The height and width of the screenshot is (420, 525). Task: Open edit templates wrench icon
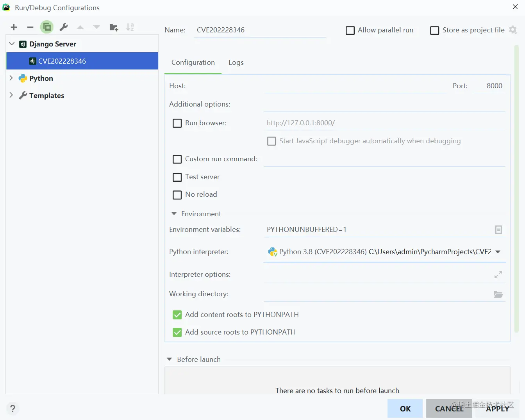(64, 27)
